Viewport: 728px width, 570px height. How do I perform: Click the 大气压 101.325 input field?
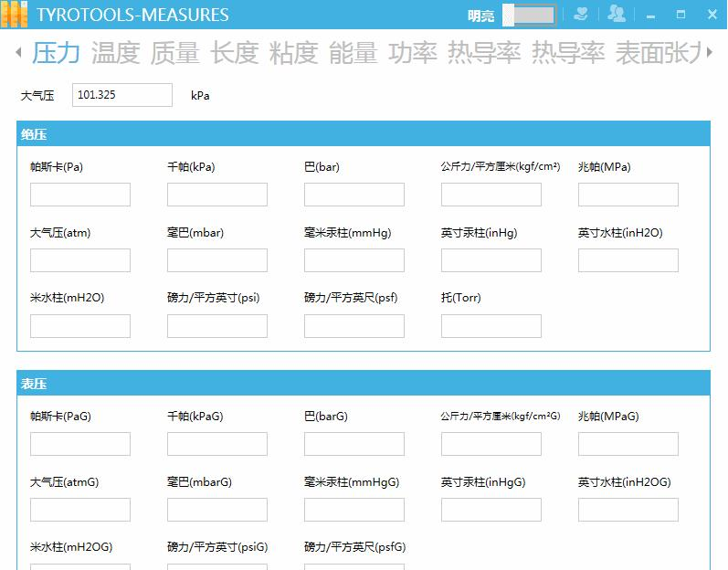pos(122,95)
